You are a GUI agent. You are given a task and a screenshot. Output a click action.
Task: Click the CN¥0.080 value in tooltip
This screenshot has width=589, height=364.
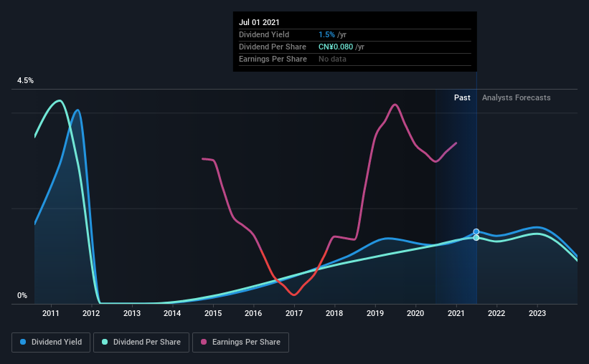click(336, 47)
